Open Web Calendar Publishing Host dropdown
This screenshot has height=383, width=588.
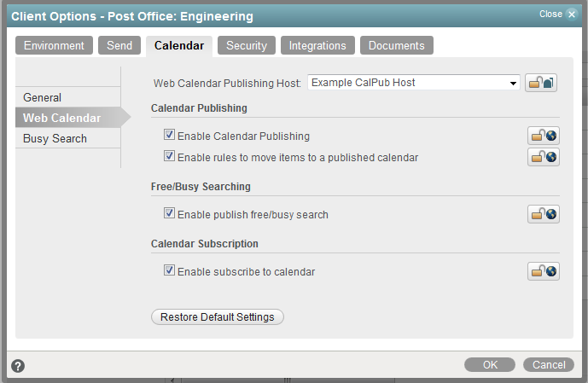513,83
